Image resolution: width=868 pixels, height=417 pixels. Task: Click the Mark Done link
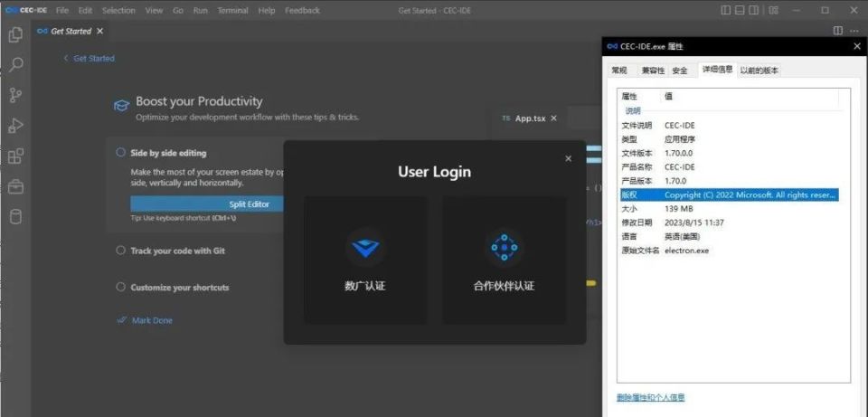tap(145, 320)
